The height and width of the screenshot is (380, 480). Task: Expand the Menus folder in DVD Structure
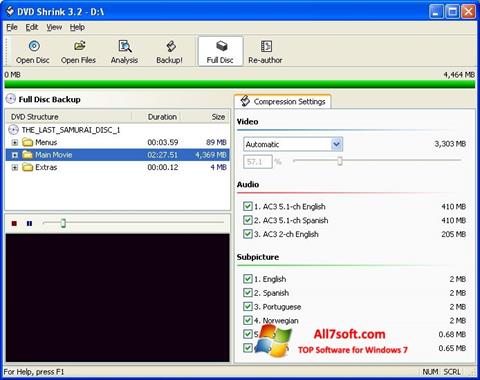coord(15,142)
